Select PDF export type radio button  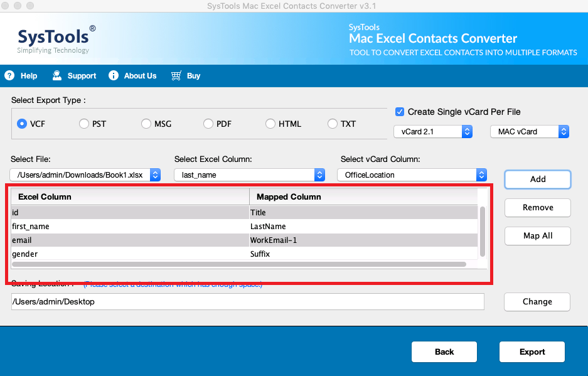[x=208, y=124]
